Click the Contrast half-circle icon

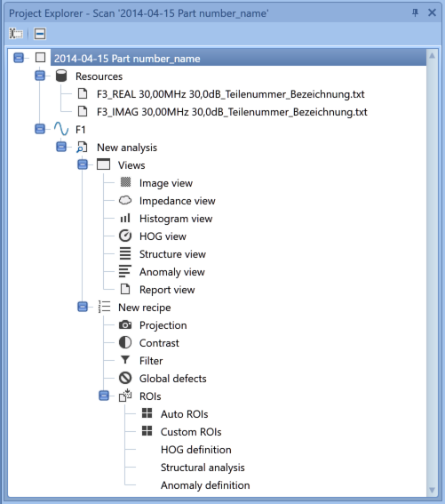pos(125,342)
